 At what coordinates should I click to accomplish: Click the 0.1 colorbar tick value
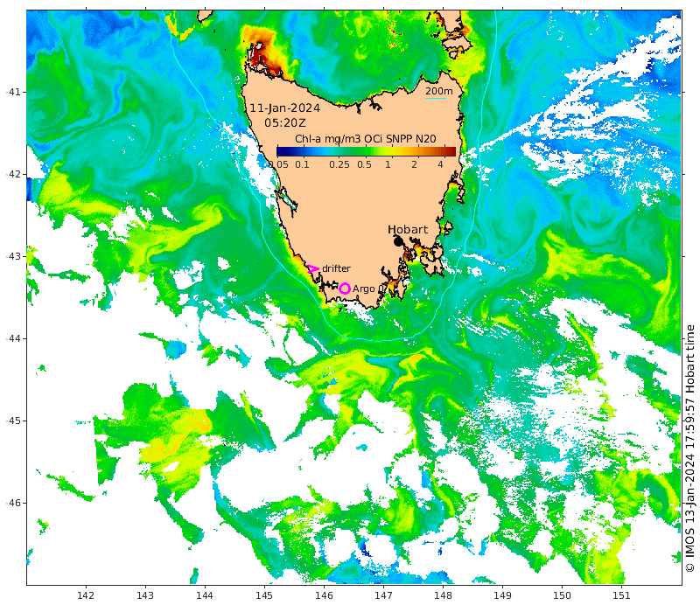click(x=302, y=164)
